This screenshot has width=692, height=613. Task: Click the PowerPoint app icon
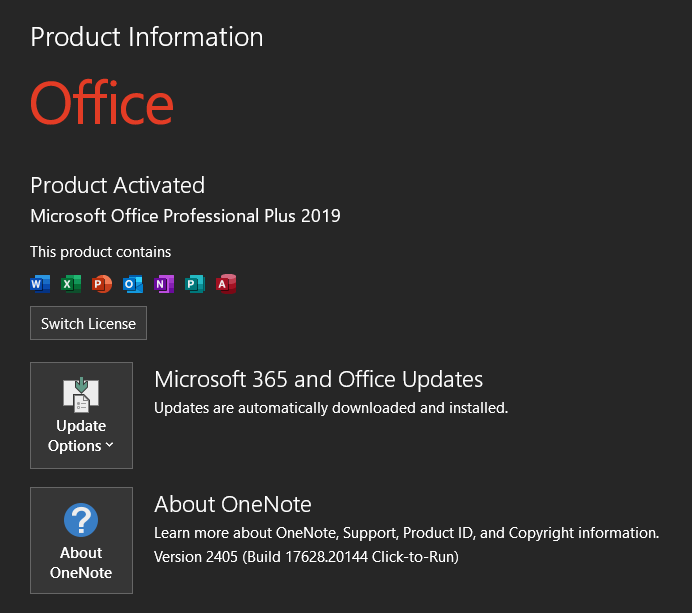(102, 284)
